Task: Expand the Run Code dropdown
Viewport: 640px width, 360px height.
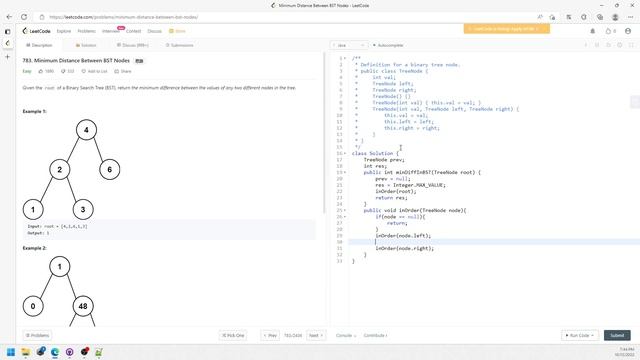Action: pos(580,336)
